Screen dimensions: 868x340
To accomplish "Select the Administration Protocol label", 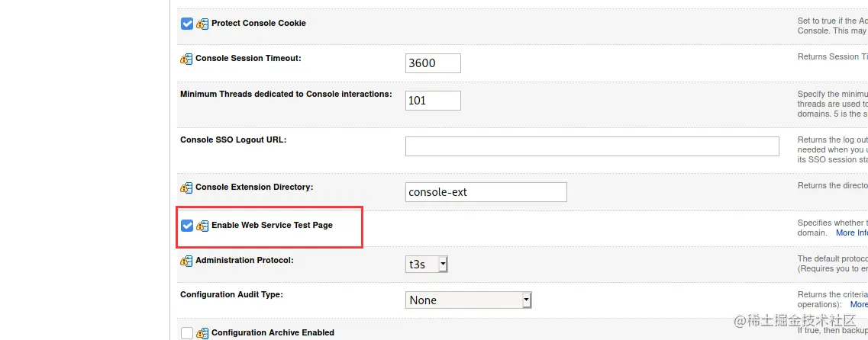I will [x=245, y=260].
